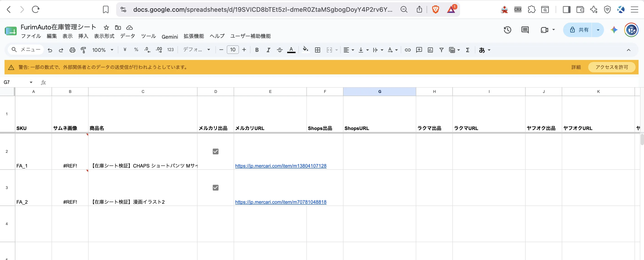The height and width of the screenshot is (260, 644).
Task: Open the 拡張機能 menu
Action: [x=194, y=36]
